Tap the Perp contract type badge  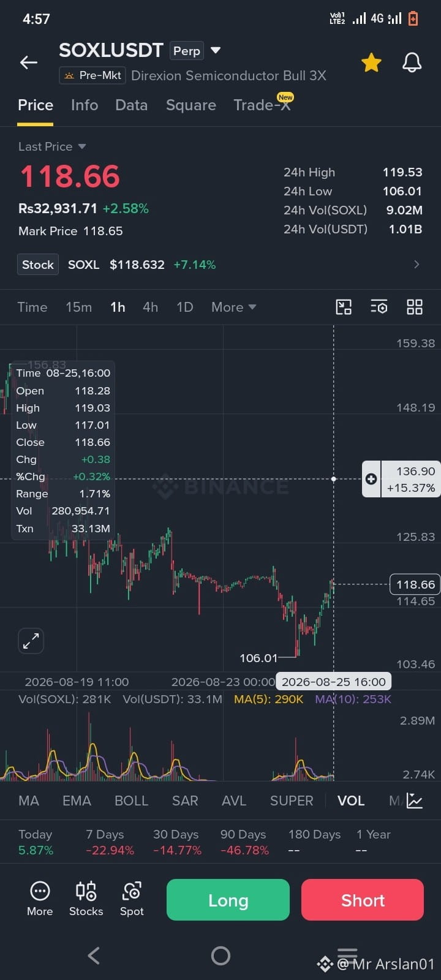pos(186,51)
